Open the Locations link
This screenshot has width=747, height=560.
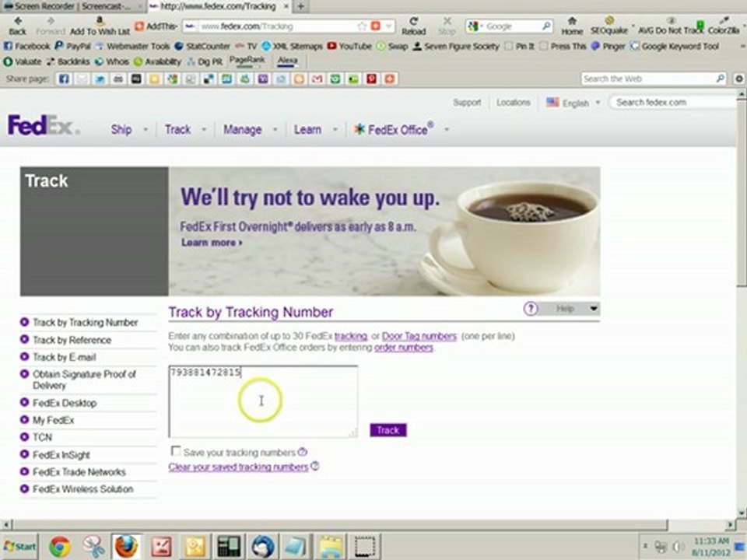(513, 103)
